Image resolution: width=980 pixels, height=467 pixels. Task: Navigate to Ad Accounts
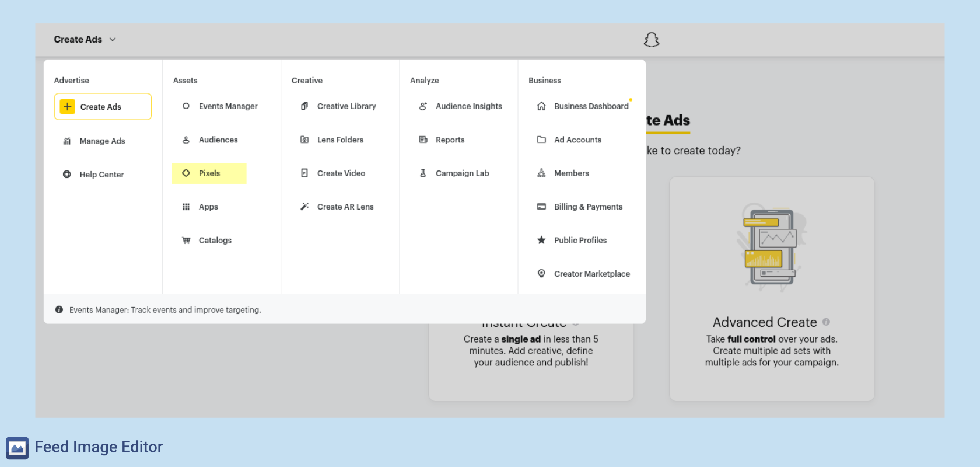click(x=577, y=140)
